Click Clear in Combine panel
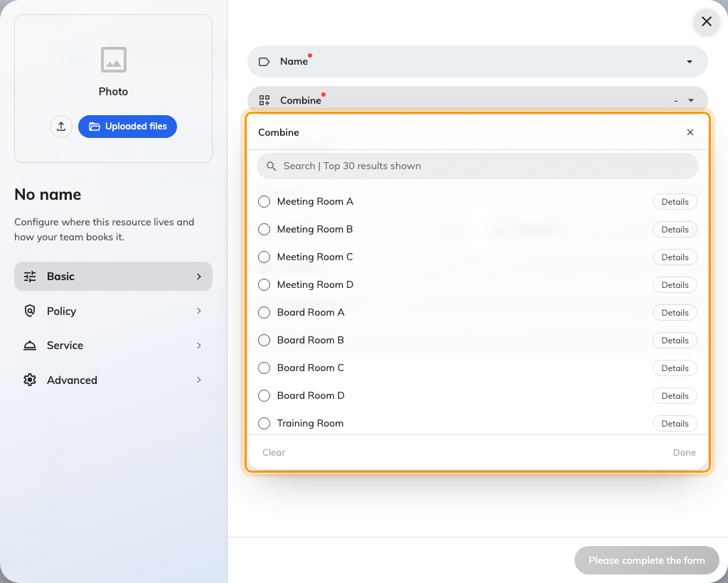728x583 pixels. [x=274, y=453]
